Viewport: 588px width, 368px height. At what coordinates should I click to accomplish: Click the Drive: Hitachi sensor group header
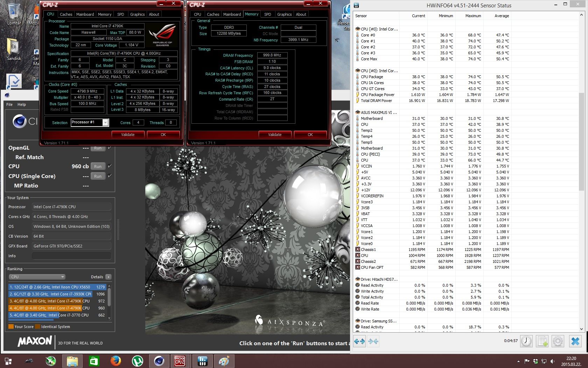point(432,279)
